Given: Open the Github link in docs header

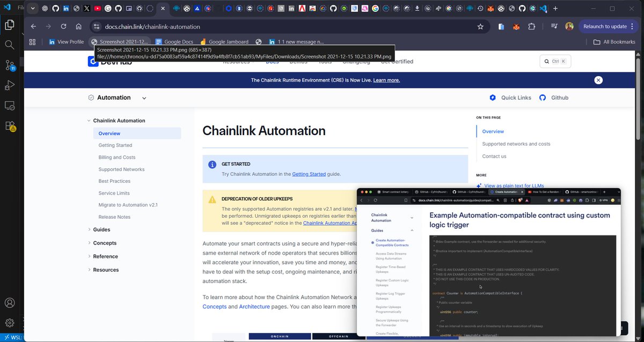Looking at the screenshot, I should [x=554, y=98].
